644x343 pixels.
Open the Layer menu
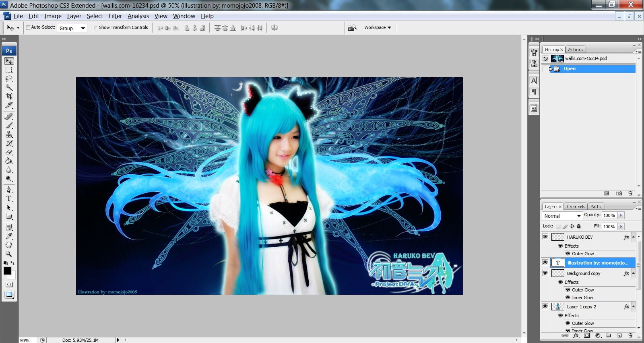[x=74, y=16]
